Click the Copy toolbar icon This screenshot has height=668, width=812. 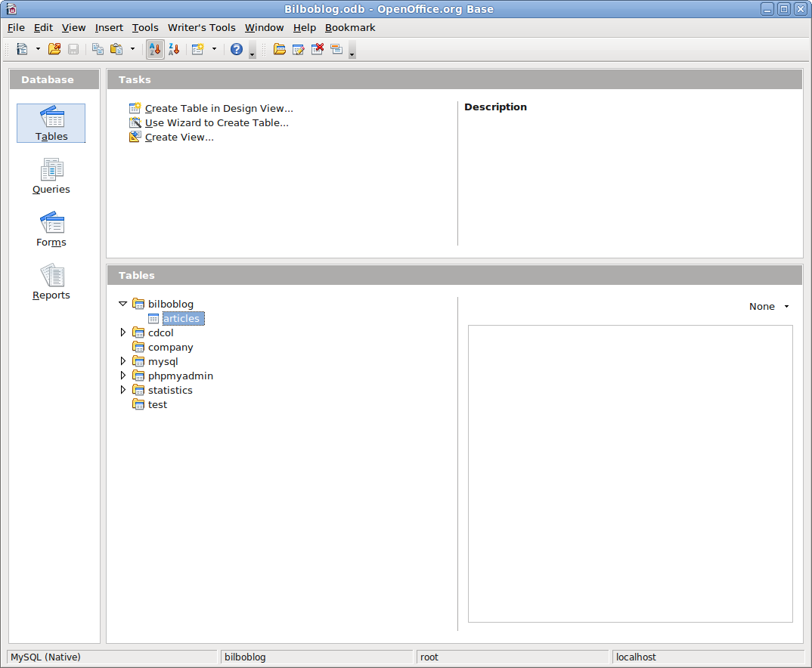pos(98,49)
